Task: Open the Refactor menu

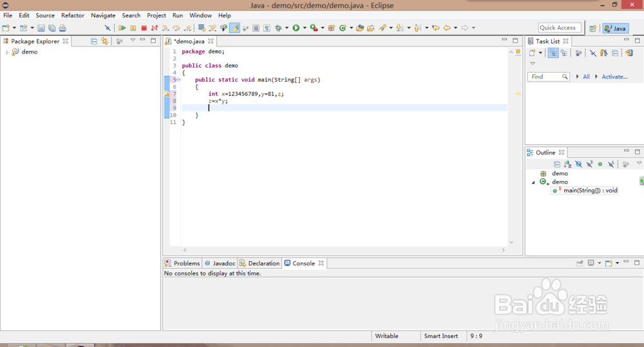Action: tap(73, 15)
